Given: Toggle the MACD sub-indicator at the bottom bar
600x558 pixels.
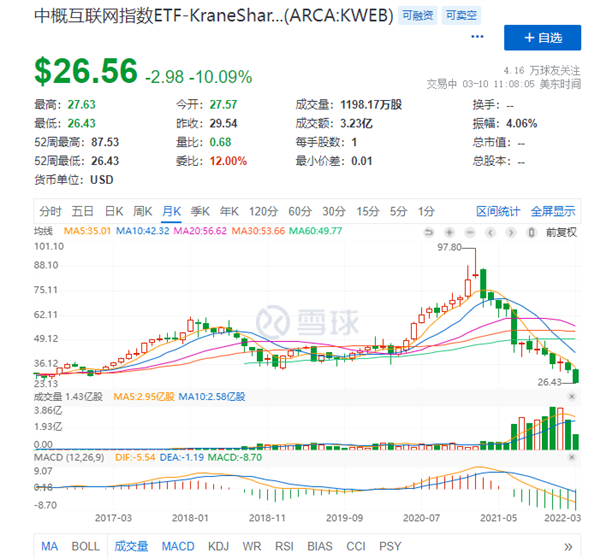Looking at the screenshot, I should tap(178, 547).
